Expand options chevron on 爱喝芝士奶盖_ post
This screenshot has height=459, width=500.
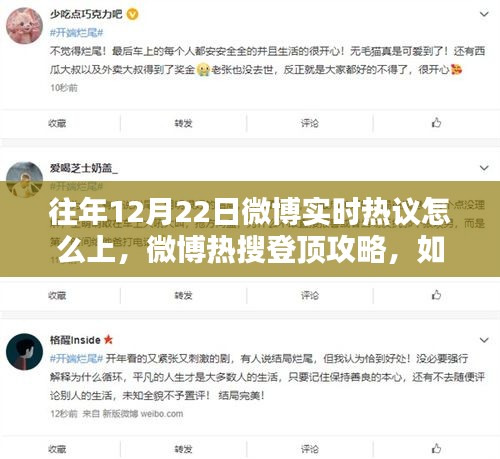coord(484,168)
